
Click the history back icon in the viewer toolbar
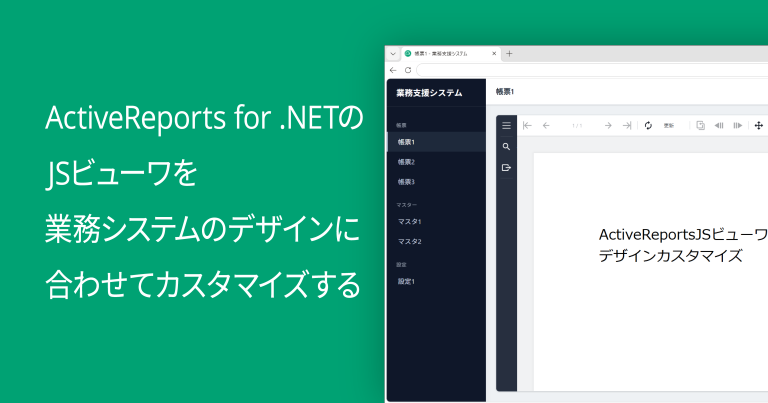[x=719, y=126]
